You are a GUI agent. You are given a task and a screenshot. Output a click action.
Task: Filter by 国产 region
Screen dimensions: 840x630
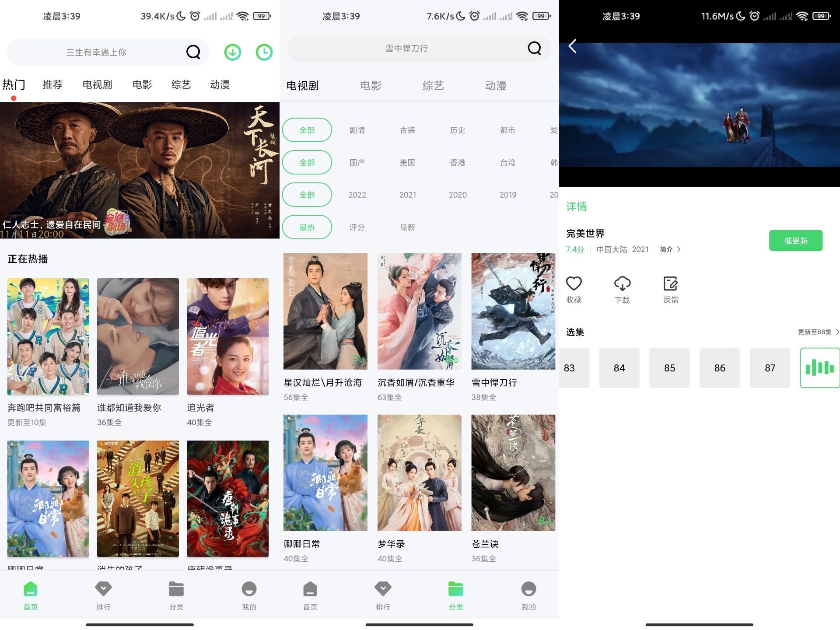pos(357,162)
